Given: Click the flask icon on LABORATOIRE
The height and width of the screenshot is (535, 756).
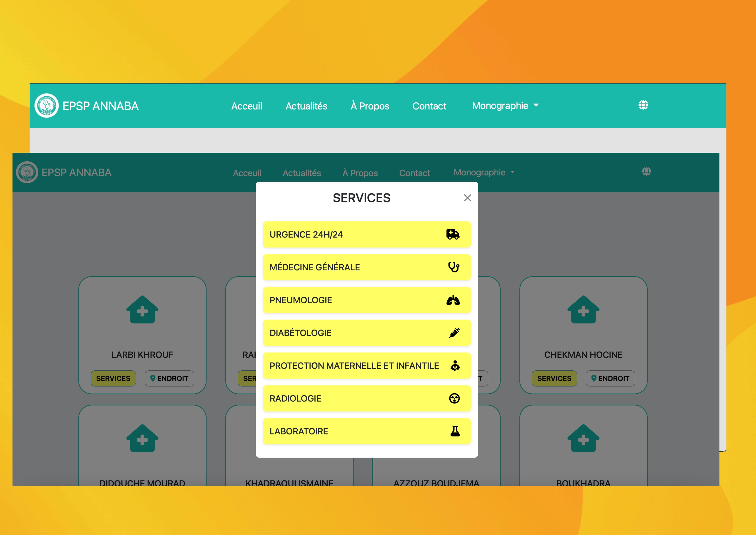Looking at the screenshot, I should pos(455,431).
